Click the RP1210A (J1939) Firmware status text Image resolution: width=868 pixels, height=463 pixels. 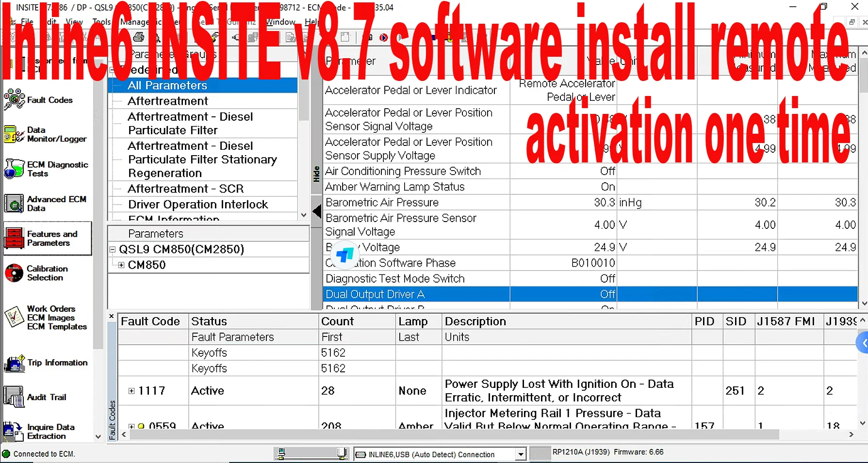click(608, 452)
